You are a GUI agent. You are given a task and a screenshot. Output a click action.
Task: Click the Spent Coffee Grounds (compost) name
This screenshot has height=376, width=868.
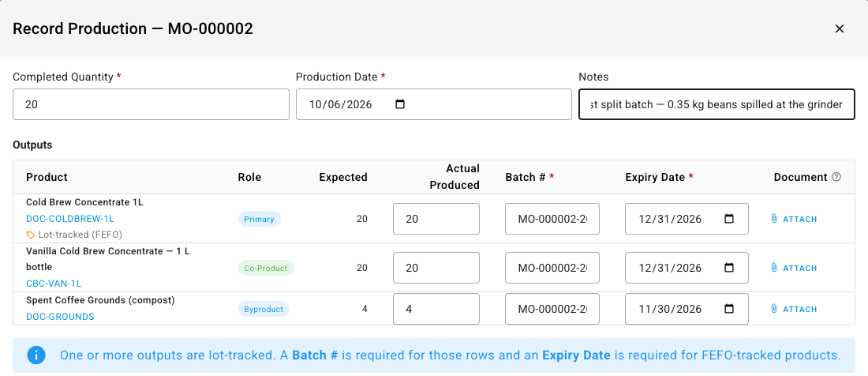[x=100, y=300]
